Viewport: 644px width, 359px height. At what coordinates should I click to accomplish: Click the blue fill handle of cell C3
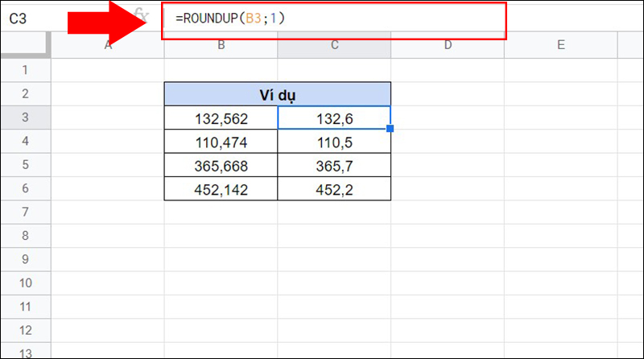coord(390,129)
